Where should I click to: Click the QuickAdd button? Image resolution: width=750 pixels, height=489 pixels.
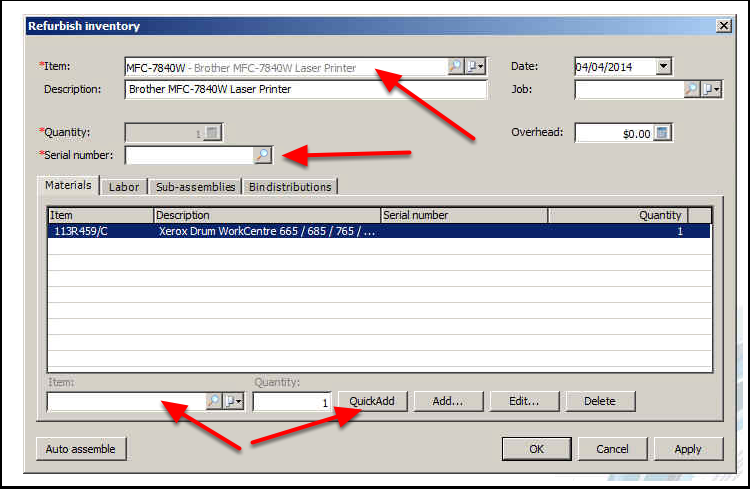[x=372, y=401]
